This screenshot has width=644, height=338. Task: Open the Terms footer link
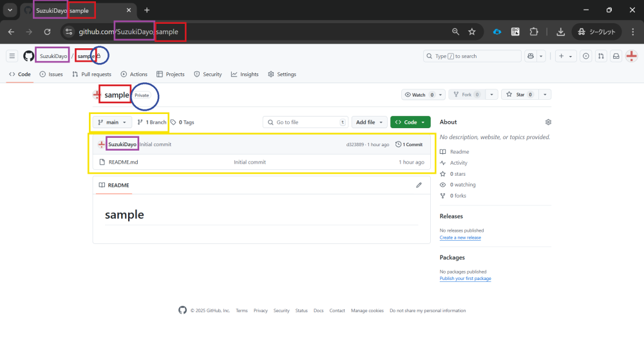[x=241, y=310]
